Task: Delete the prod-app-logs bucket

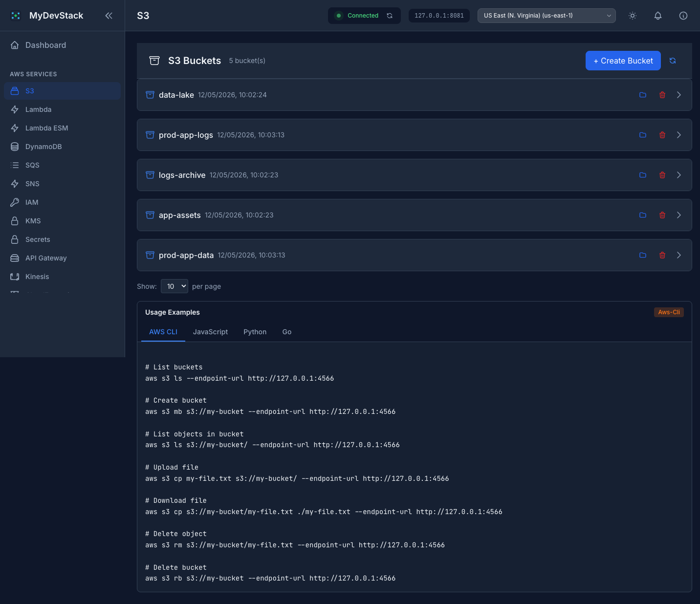Action: (x=662, y=135)
